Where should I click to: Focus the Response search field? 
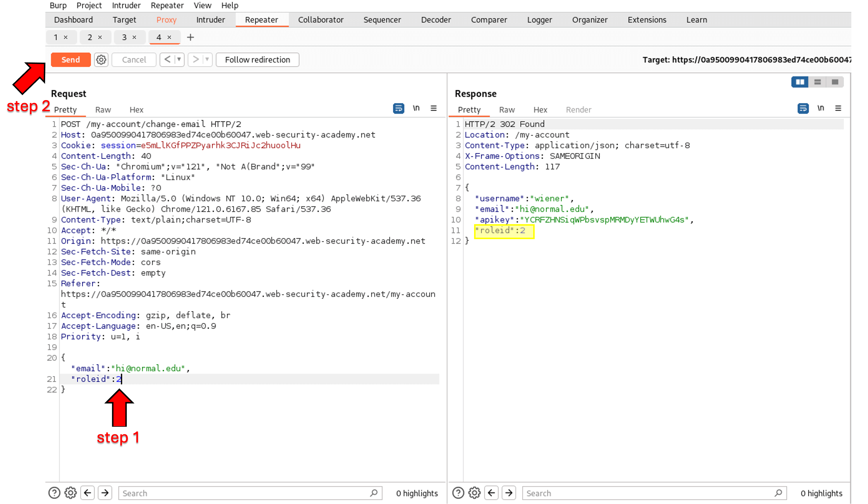point(654,493)
